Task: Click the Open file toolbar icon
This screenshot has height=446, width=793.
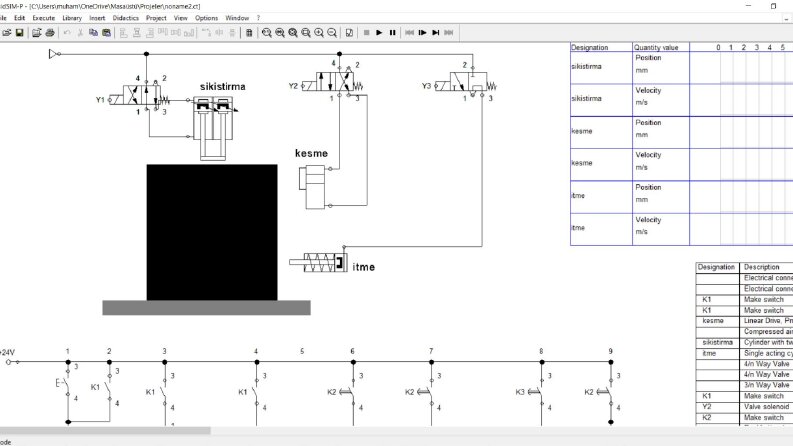Action: (7, 32)
